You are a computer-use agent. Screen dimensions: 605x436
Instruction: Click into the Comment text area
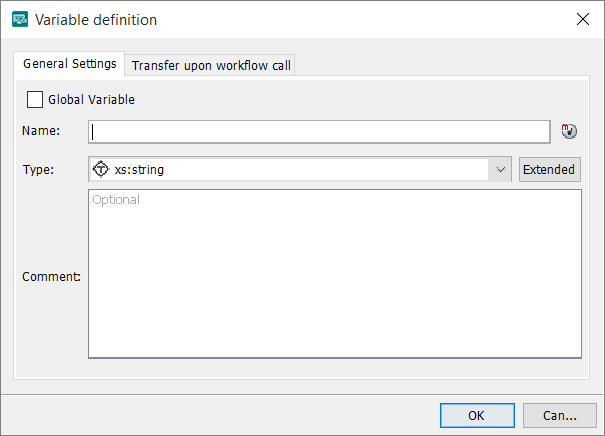(334, 280)
